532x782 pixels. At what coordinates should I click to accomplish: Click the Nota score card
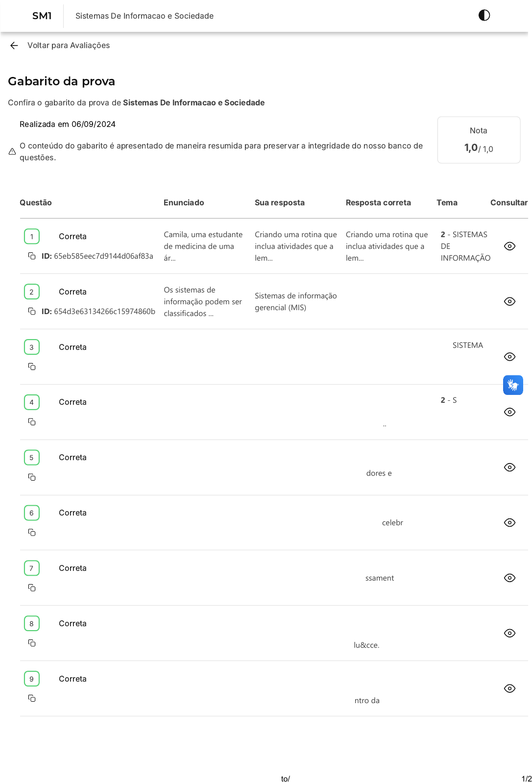[479, 140]
